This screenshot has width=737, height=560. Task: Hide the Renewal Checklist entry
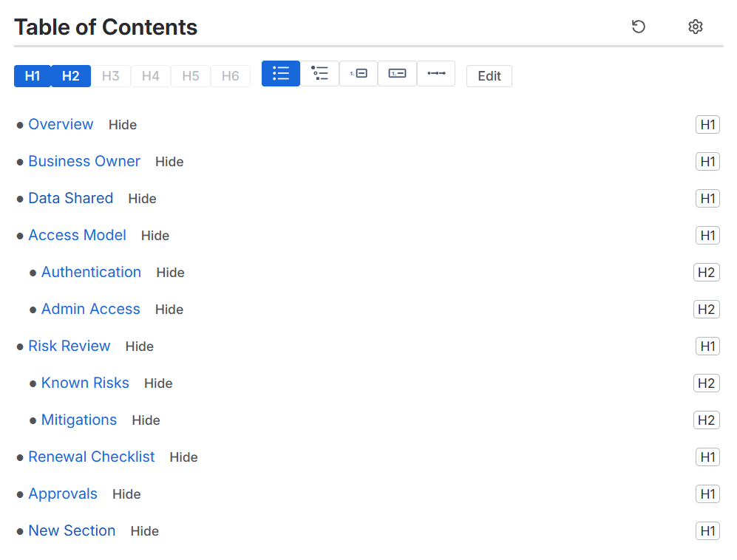184,457
